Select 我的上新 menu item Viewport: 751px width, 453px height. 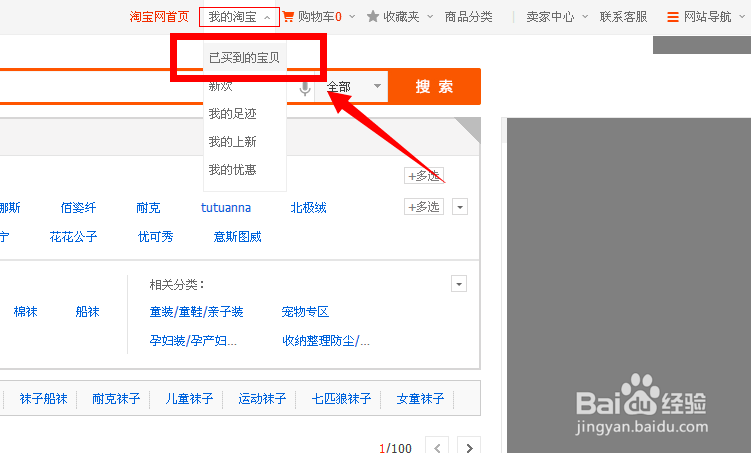click(x=232, y=142)
